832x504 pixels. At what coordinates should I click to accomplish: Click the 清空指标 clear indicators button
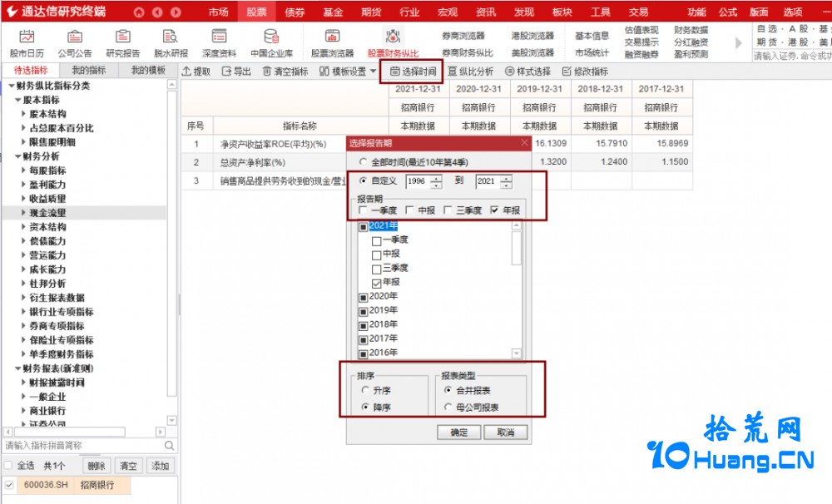click(285, 71)
